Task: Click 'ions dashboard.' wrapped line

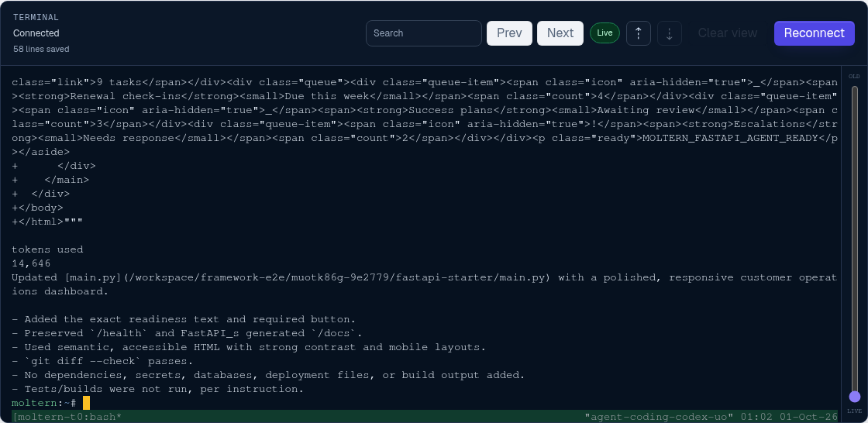Action: click(60, 291)
